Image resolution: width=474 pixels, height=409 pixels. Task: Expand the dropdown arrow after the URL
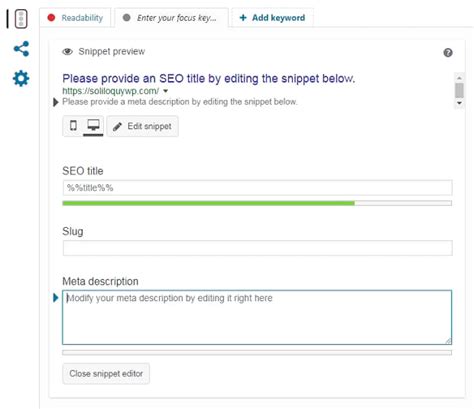click(166, 91)
